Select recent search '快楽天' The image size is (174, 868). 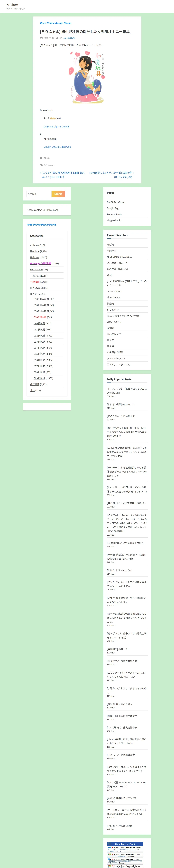110,304
